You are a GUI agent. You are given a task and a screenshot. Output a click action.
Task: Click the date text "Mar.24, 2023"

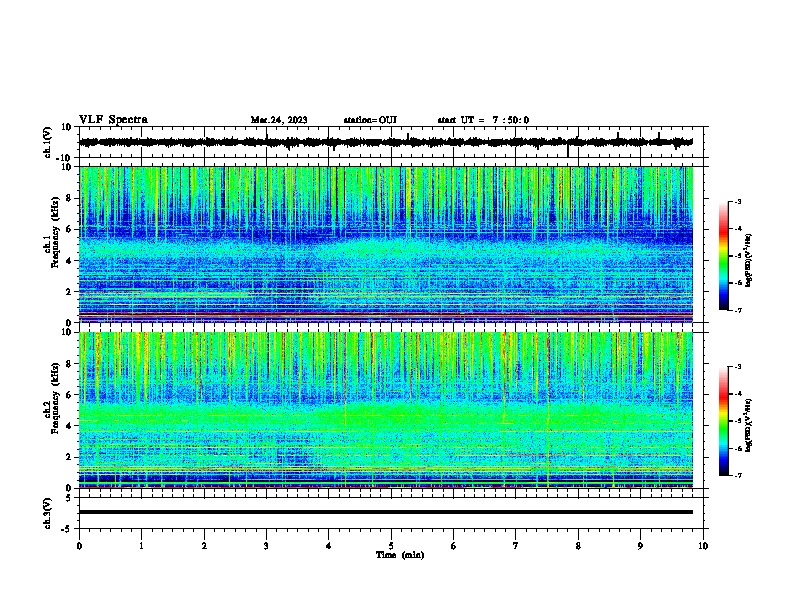pyautogui.click(x=279, y=120)
